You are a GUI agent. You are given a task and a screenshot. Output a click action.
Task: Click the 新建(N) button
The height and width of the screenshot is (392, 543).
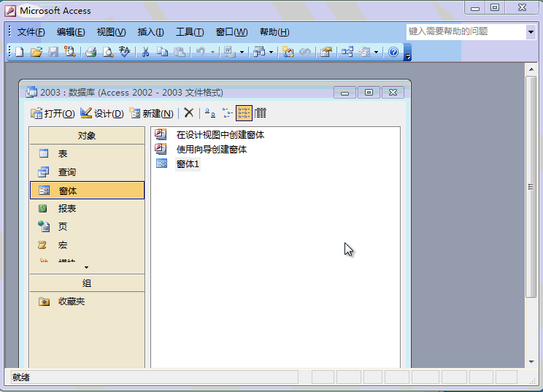[152, 113]
